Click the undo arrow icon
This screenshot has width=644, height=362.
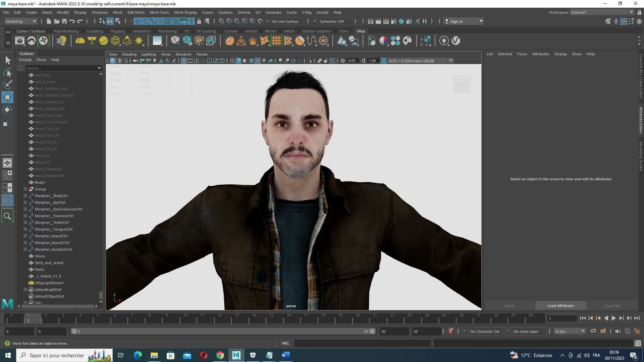point(72,21)
